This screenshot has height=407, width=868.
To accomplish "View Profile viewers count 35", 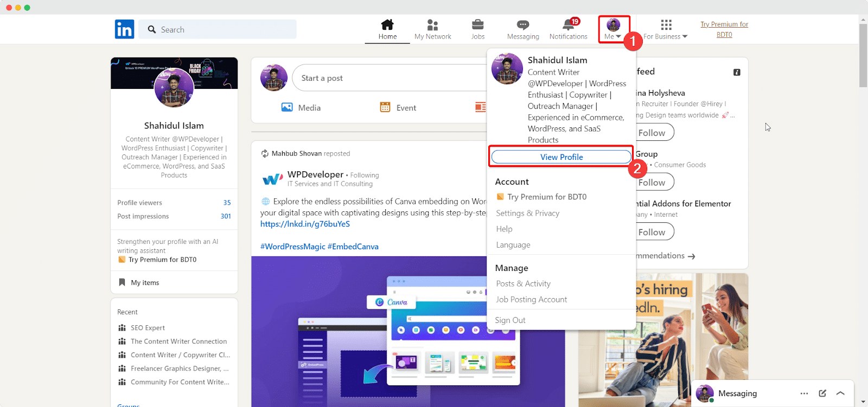I will click(x=227, y=203).
